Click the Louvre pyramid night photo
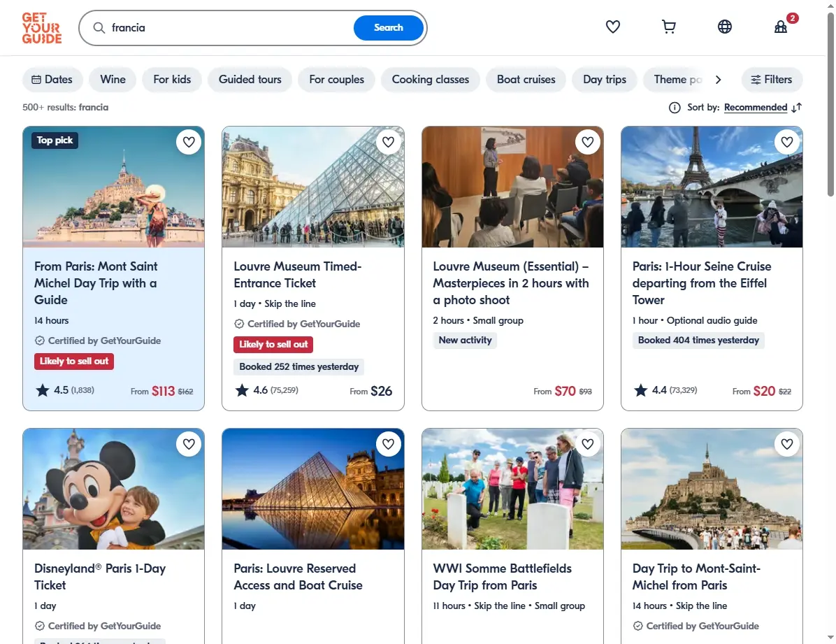 (x=313, y=489)
